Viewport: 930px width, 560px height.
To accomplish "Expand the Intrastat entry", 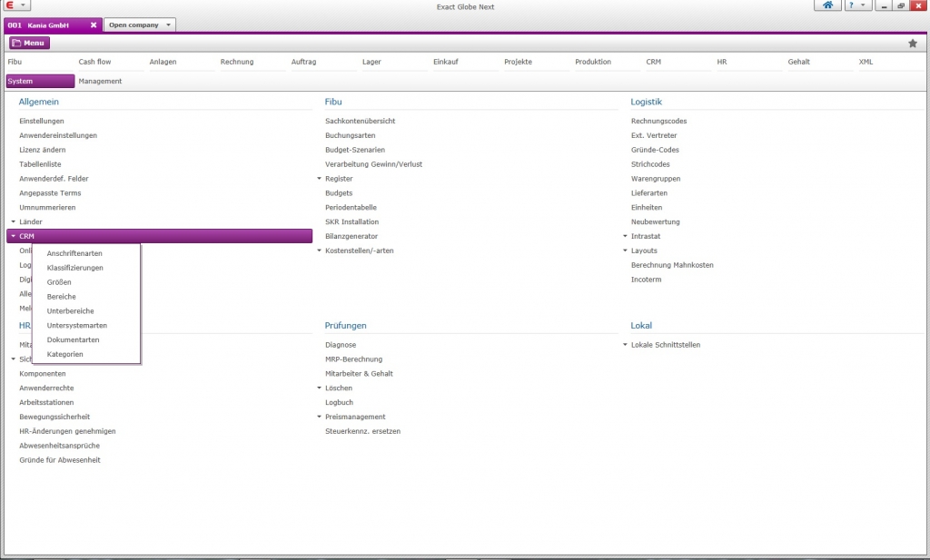I will tap(625, 236).
